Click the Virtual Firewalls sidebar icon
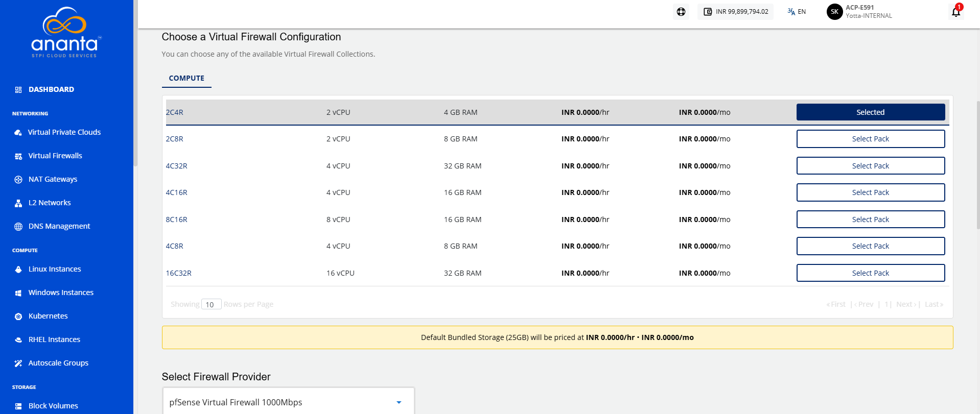The image size is (980, 414). pos(18,156)
